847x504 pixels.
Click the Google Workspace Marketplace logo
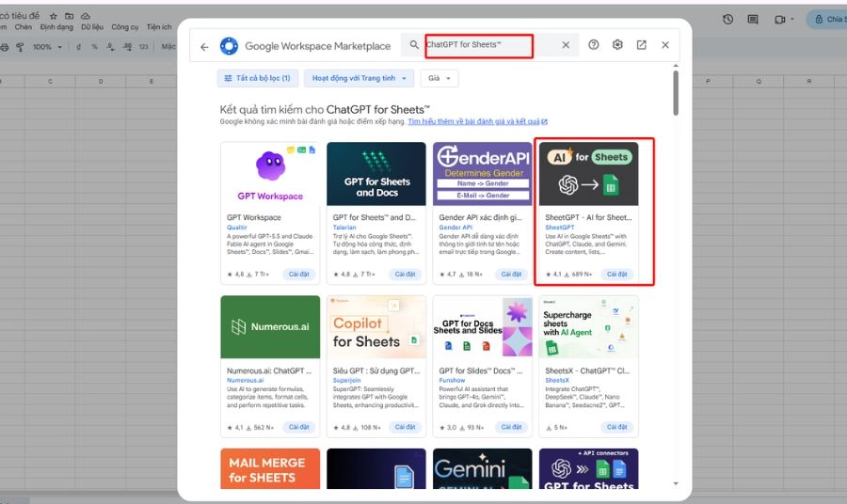pos(229,46)
